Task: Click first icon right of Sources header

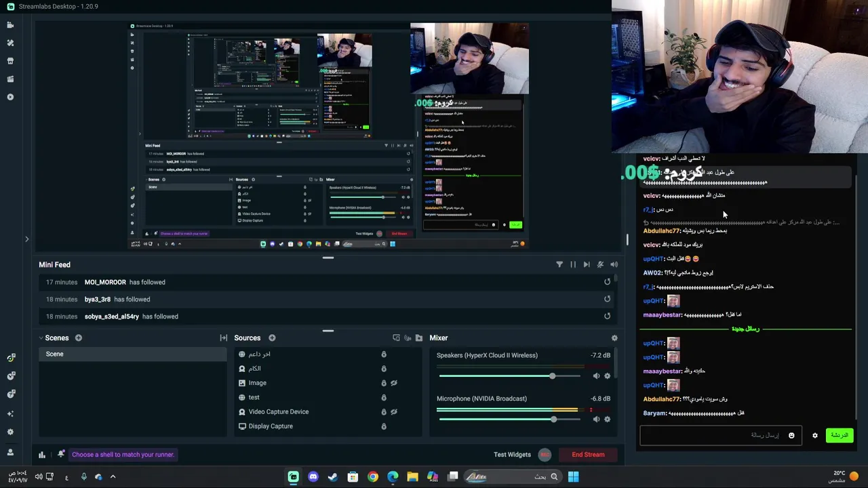Action: click(x=396, y=338)
